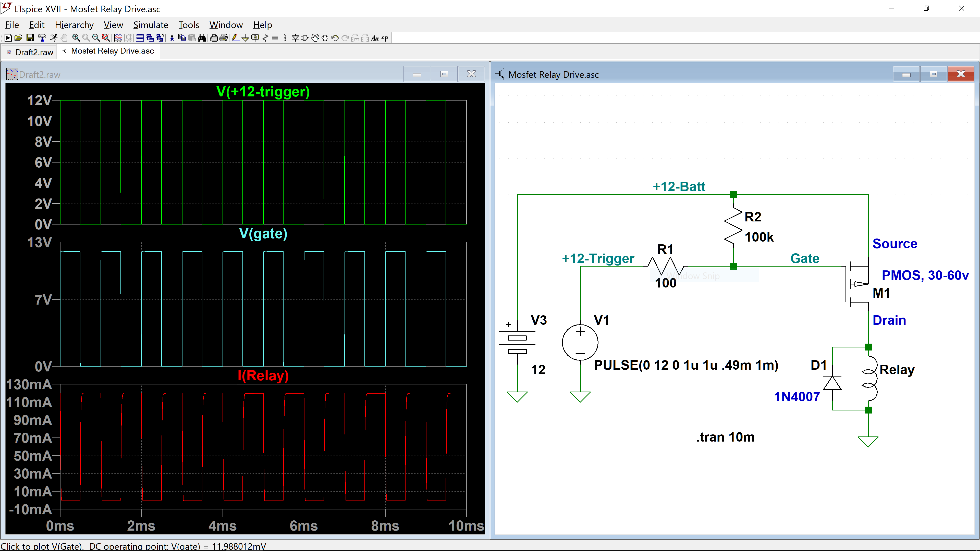Click the Zoom to Fit icon
This screenshot has height=551, width=980.
(106, 38)
